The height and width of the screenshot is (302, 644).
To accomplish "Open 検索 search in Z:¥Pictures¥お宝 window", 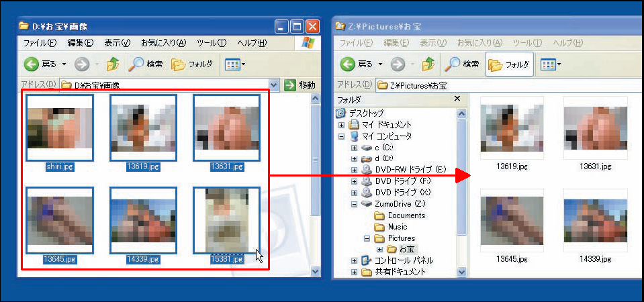I will coord(461,64).
